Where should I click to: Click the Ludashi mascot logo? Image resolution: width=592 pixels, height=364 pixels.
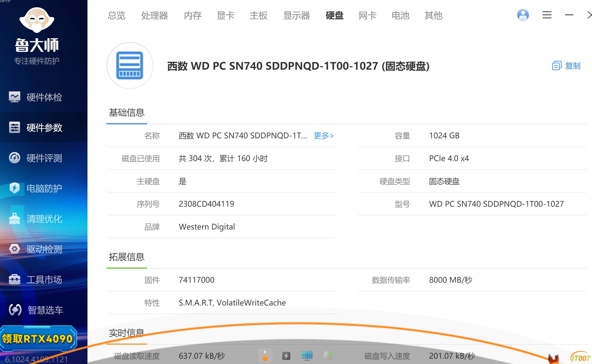coord(37,20)
